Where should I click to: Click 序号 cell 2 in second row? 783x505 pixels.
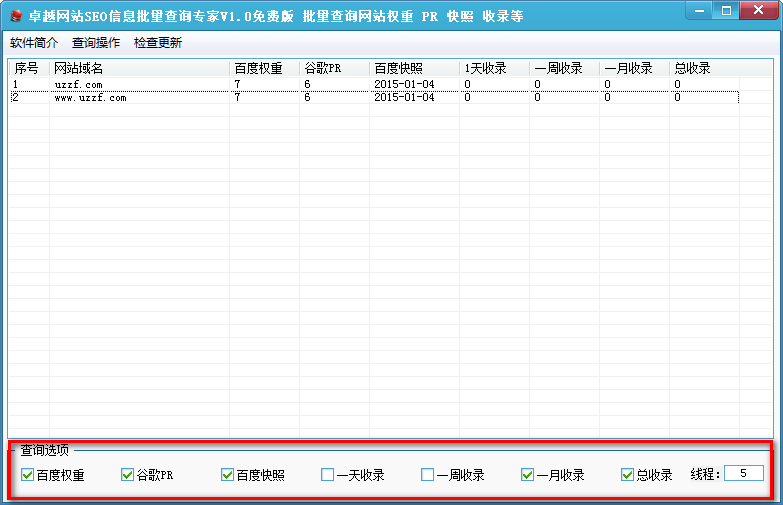[x=15, y=97]
